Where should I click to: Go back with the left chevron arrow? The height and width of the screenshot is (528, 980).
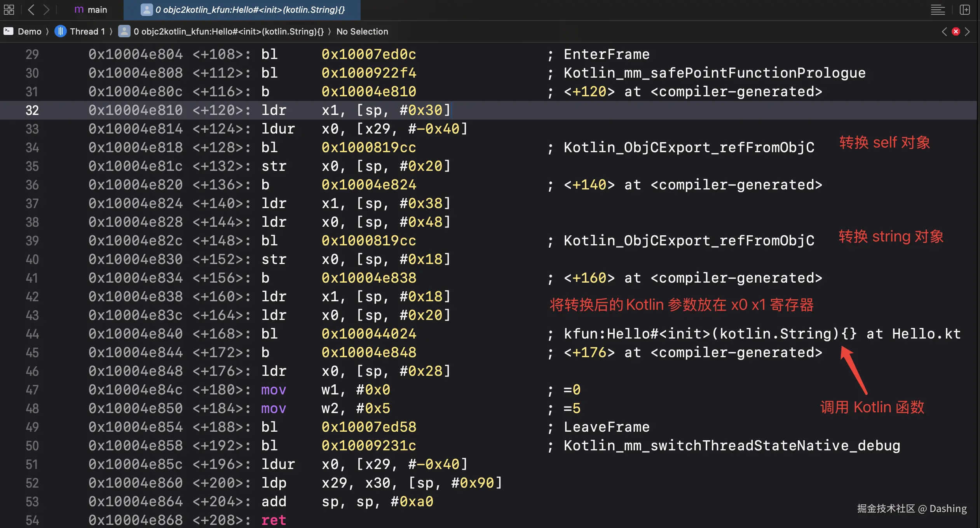pos(31,10)
